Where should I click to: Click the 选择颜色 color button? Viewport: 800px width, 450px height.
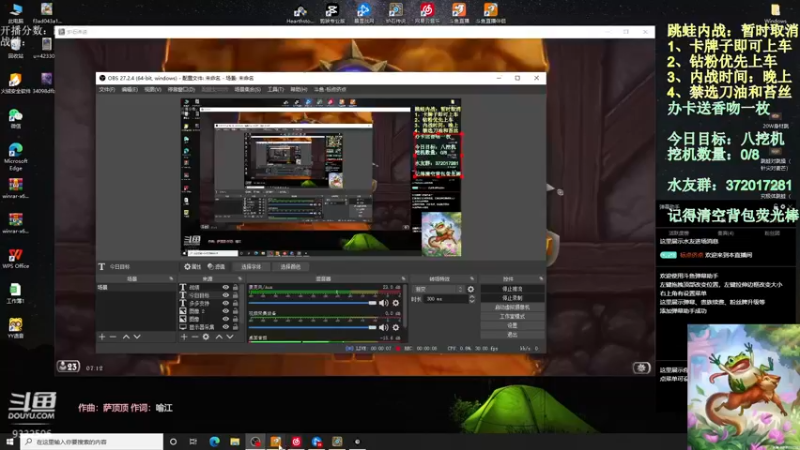[x=290, y=267]
